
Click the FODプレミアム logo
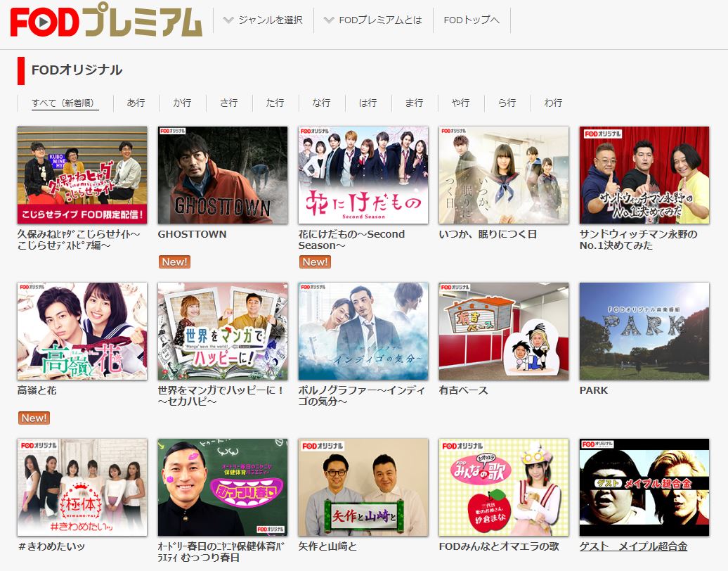pos(106,21)
